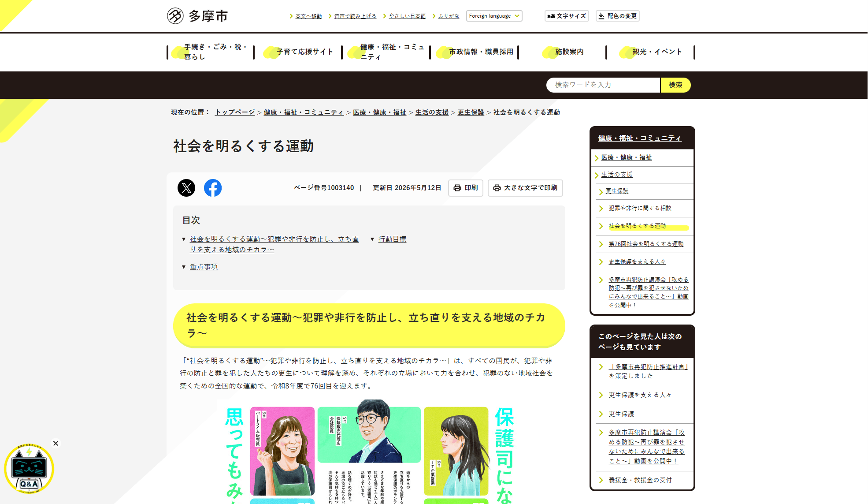Toggle ふりがな furigana display
Image resolution: width=868 pixels, height=504 pixels.
point(449,16)
